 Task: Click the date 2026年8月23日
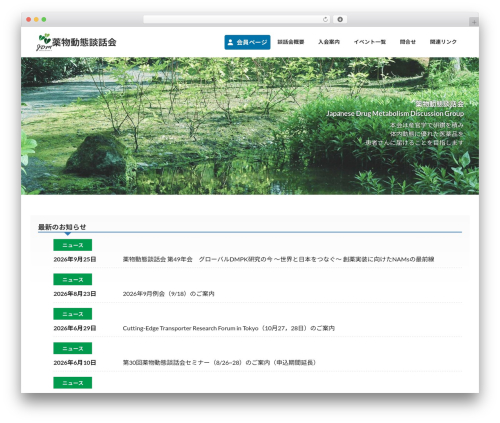click(75, 294)
